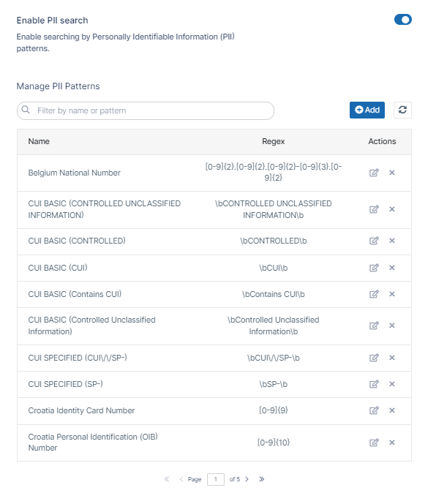Viewport: 436px width, 504px height.
Task: Click the Actions column header
Action: tap(382, 141)
